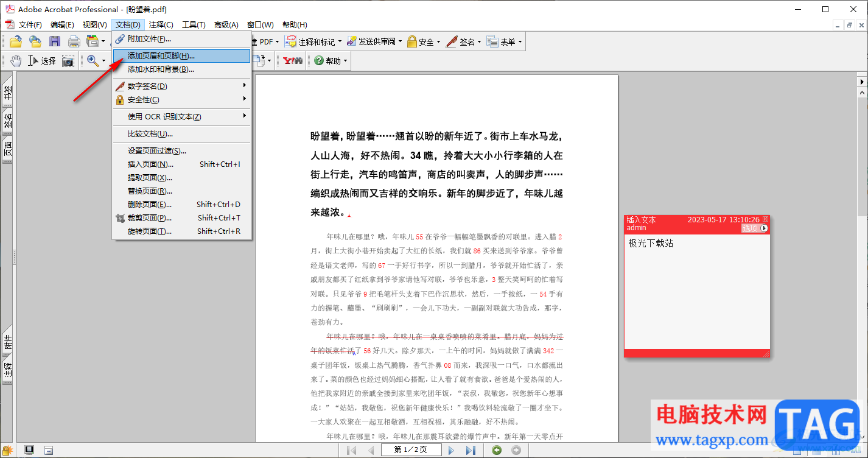
Task: Open the View menu
Action: coord(94,25)
